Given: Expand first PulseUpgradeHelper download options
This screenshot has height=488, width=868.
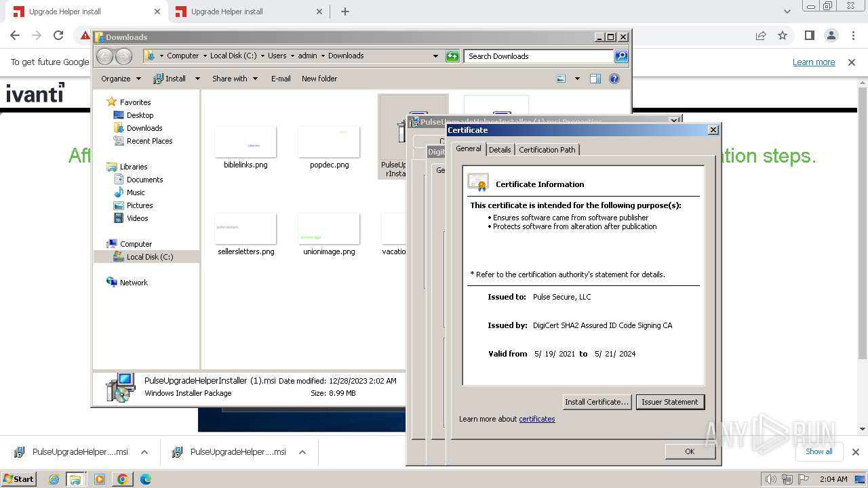Looking at the screenshot, I should click(x=144, y=452).
